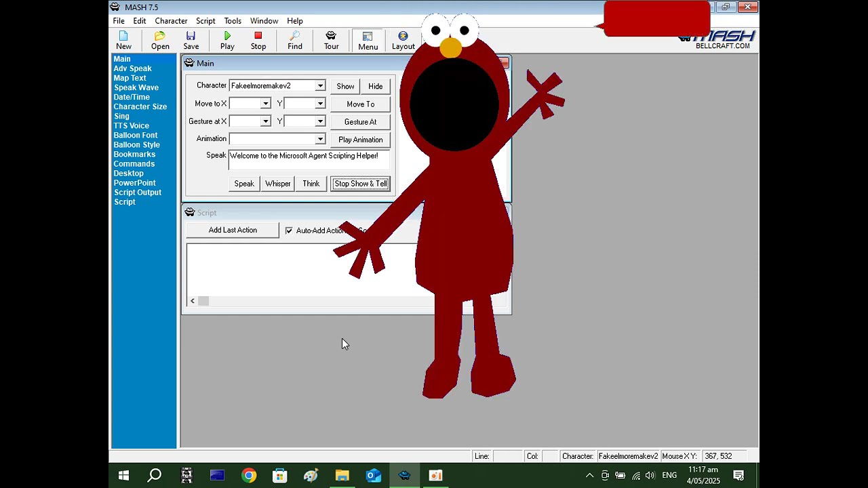The width and height of the screenshot is (868, 488).
Task: Show hidden system tray icons
Action: pyautogui.click(x=589, y=476)
